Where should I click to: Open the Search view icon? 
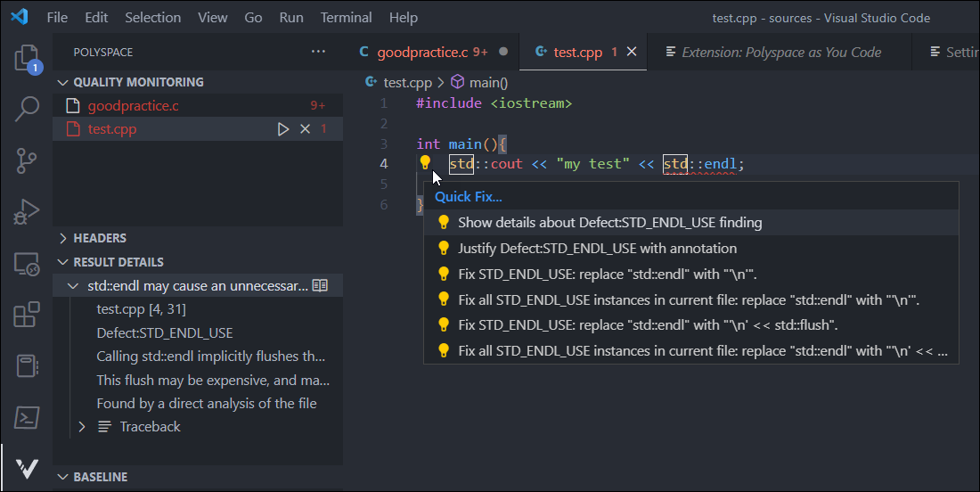pyautogui.click(x=27, y=109)
